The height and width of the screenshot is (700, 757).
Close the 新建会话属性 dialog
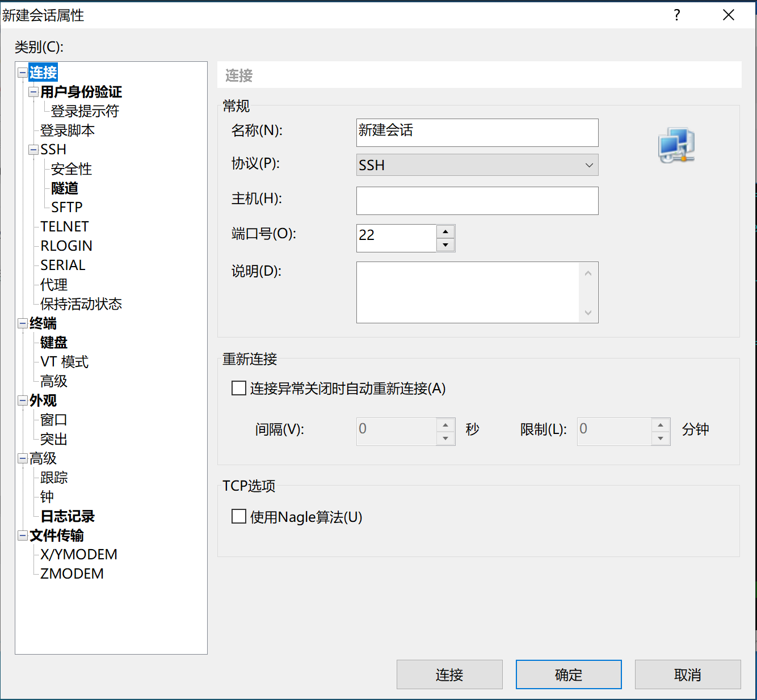(729, 15)
